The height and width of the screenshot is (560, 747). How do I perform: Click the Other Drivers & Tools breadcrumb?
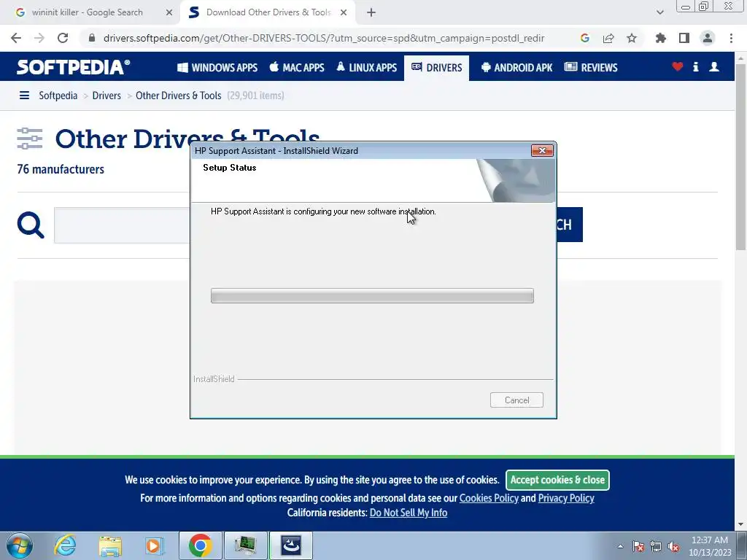tap(179, 96)
